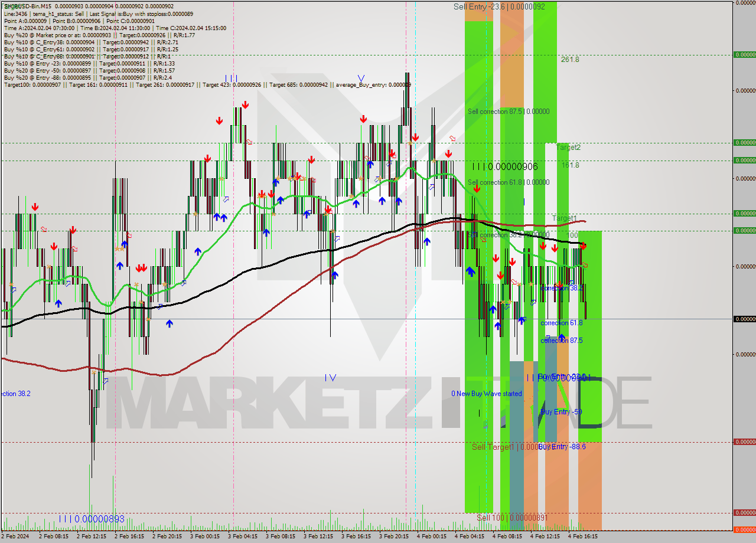Select the '3 Feb 08:15' time label

click(281, 537)
